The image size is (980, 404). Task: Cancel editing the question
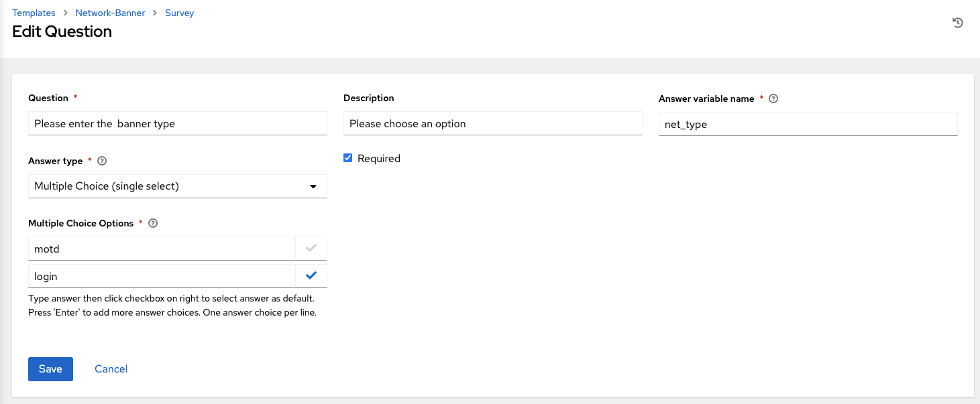[x=111, y=369]
